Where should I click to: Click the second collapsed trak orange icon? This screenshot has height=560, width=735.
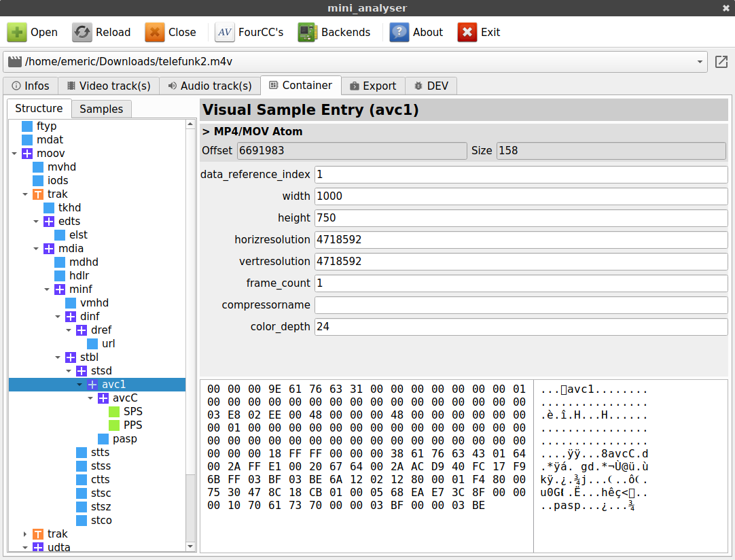[38, 534]
